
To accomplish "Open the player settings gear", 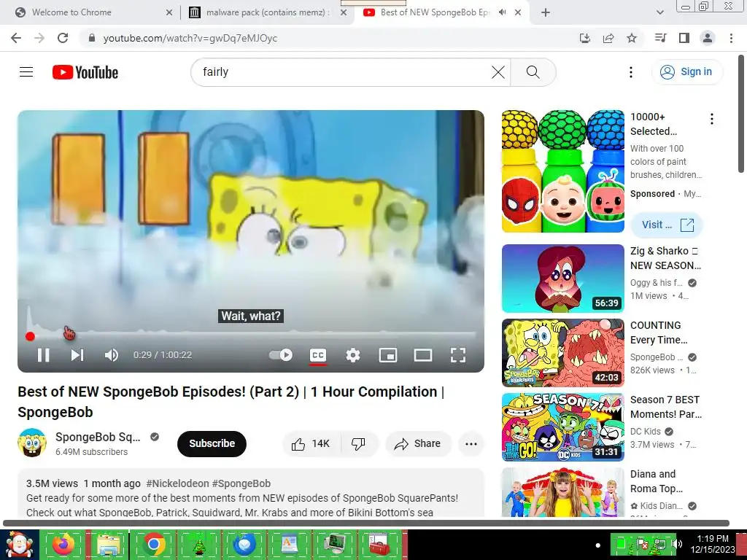I will [x=353, y=355].
